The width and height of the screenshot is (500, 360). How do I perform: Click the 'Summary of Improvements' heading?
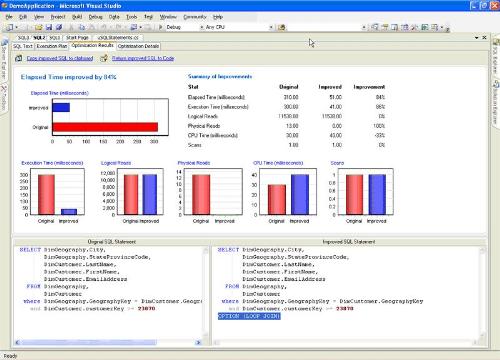pyautogui.click(x=220, y=77)
